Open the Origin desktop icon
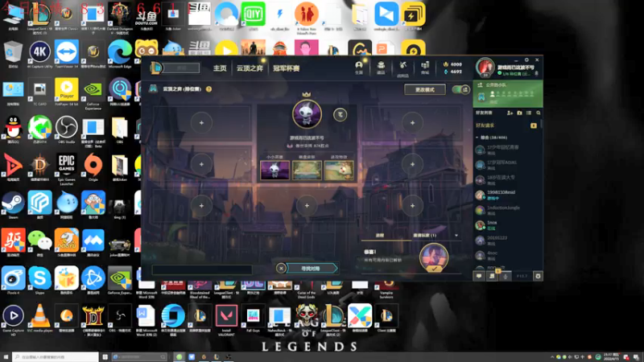Viewport: 644px width, 362px height. tap(93, 167)
